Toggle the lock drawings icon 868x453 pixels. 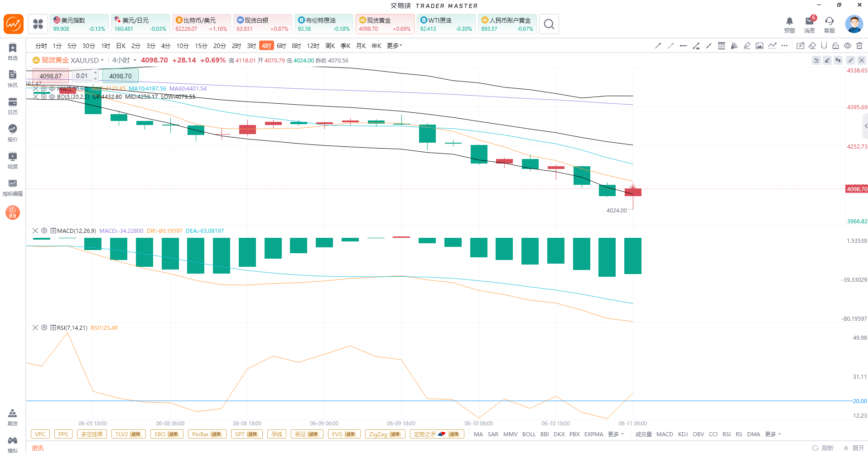836,46
